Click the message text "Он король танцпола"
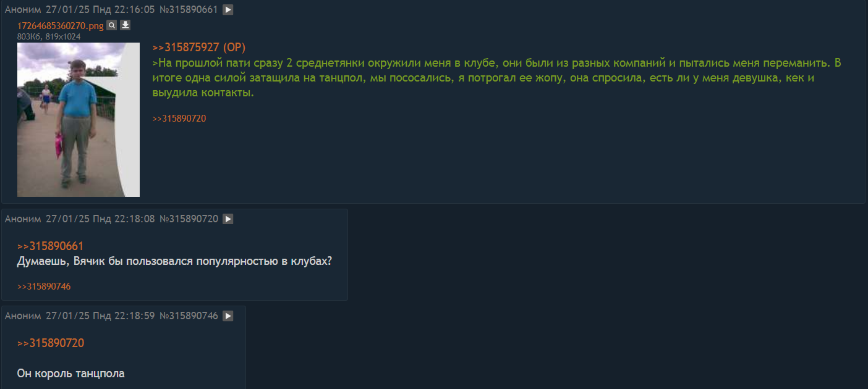 pyautogui.click(x=70, y=374)
